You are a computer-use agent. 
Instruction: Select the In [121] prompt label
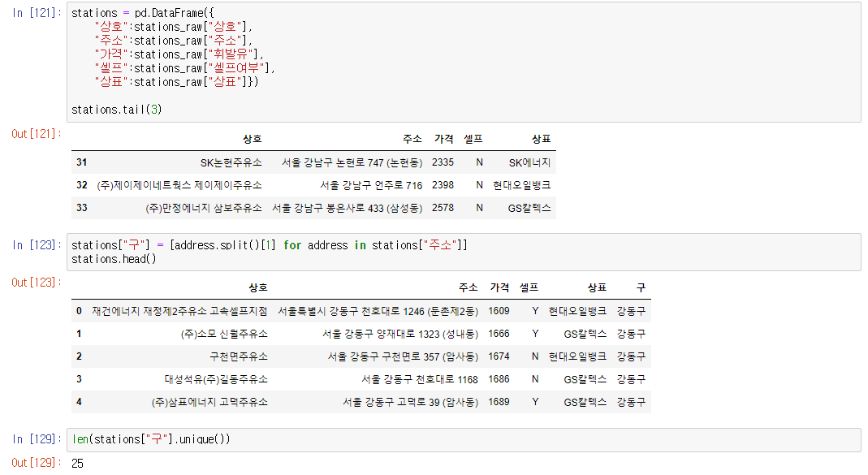37,13
